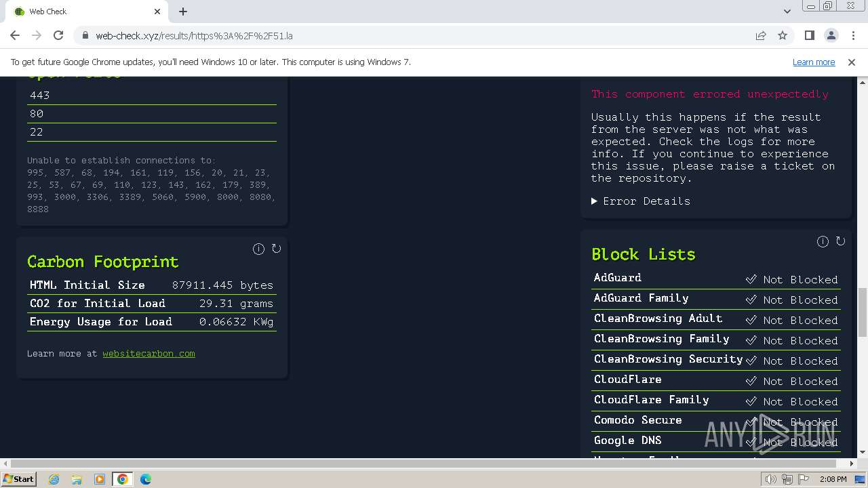Click the system clock showing 2:08 PM
This screenshot has width=868, height=488.
[833, 479]
